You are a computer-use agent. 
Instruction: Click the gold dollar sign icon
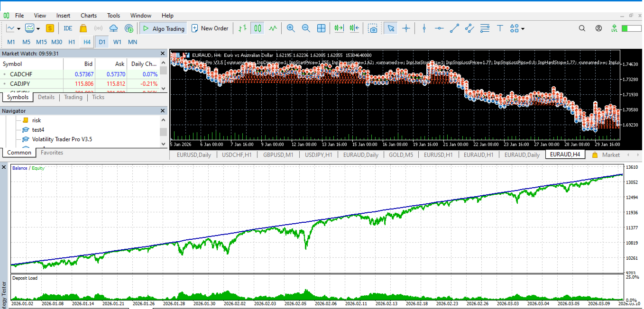click(50, 28)
